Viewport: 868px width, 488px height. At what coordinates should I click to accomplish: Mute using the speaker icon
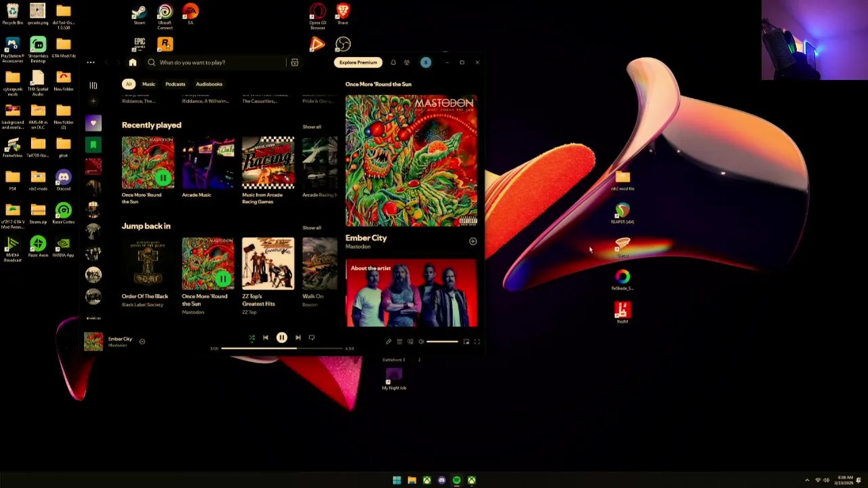tap(421, 342)
